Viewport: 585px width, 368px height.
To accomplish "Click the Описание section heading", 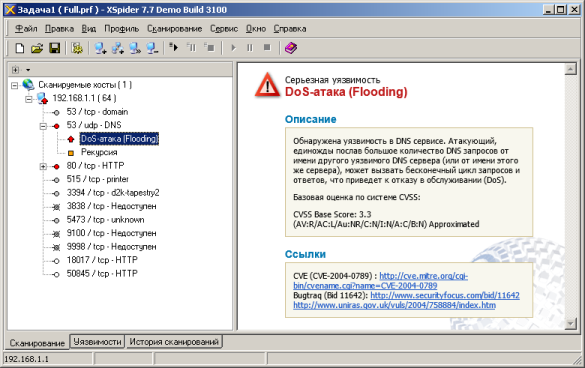I will pos(310,119).
